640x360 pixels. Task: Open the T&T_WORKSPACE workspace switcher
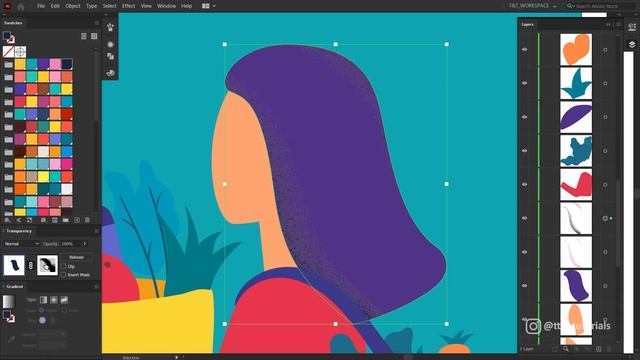[x=532, y=6]
